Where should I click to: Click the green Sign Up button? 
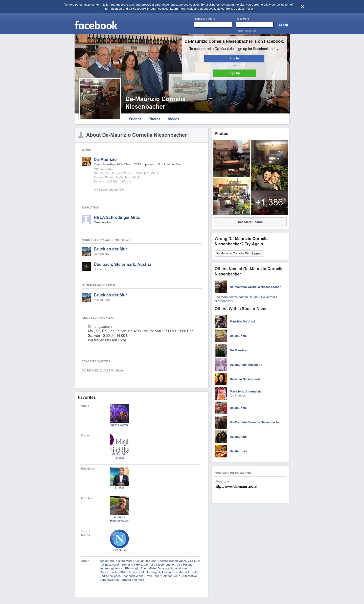234,73
